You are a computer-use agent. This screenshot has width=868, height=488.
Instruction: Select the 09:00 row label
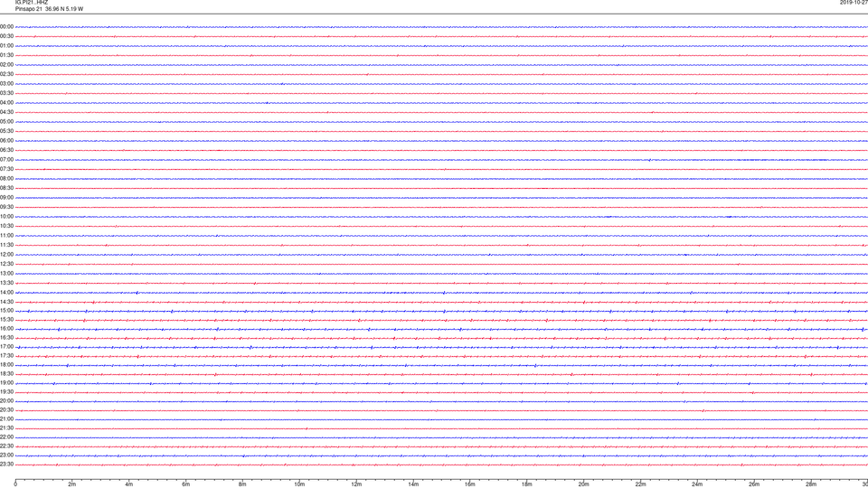click(x=6, y=198)
